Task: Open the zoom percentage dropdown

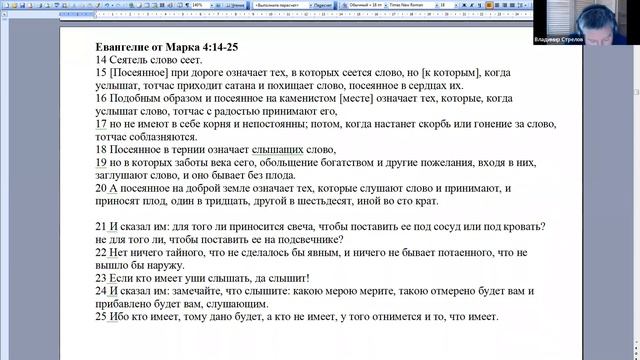Action: [212, 5]
